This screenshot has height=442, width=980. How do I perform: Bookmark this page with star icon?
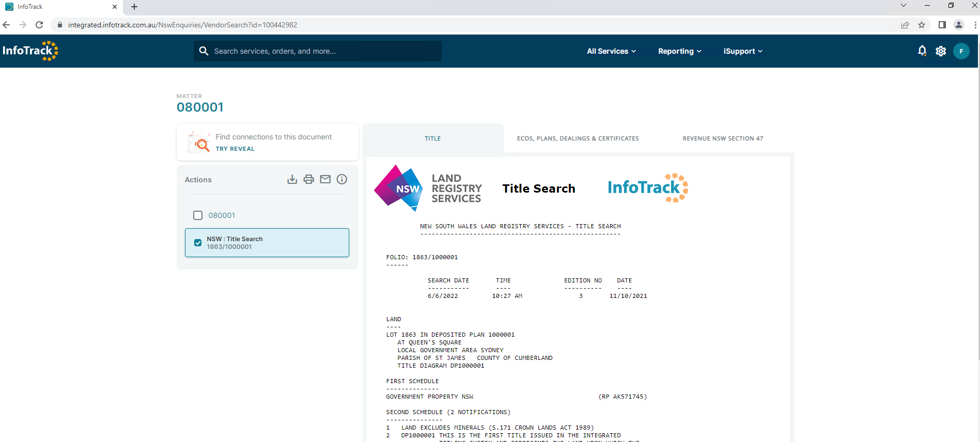coord(922,25)
